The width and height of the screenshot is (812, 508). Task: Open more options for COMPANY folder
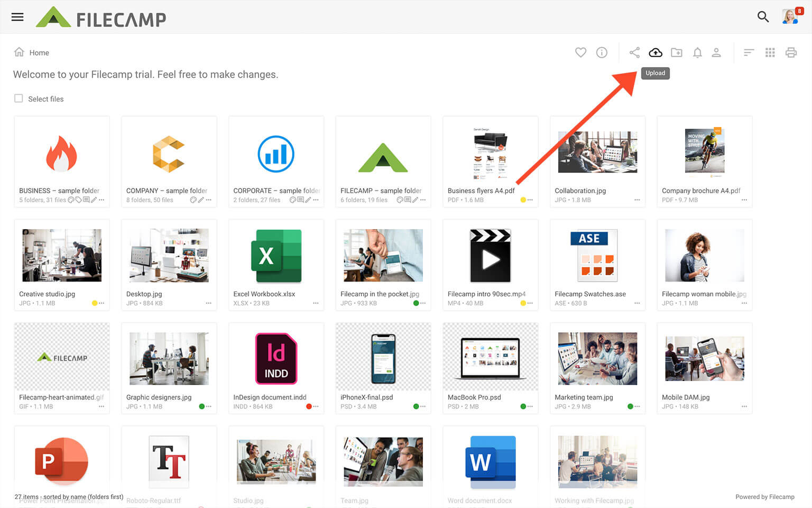209,200
